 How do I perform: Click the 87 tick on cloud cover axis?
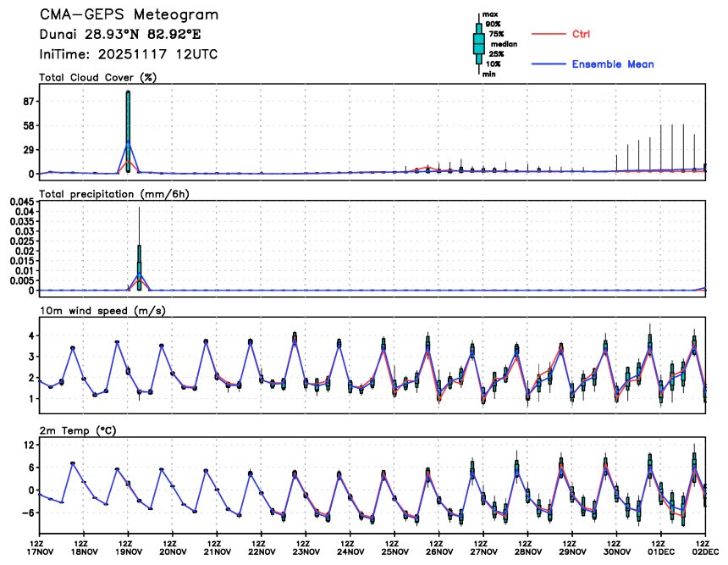tap(26, 102)
